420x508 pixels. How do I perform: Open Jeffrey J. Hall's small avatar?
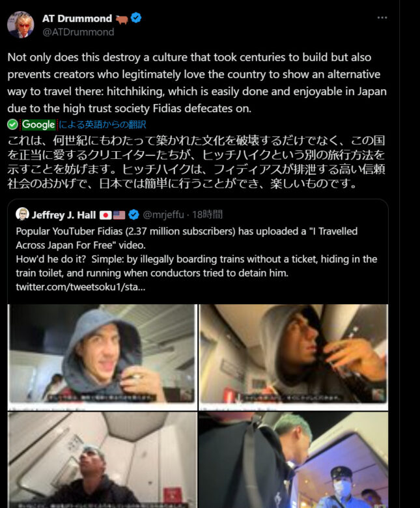22,214
